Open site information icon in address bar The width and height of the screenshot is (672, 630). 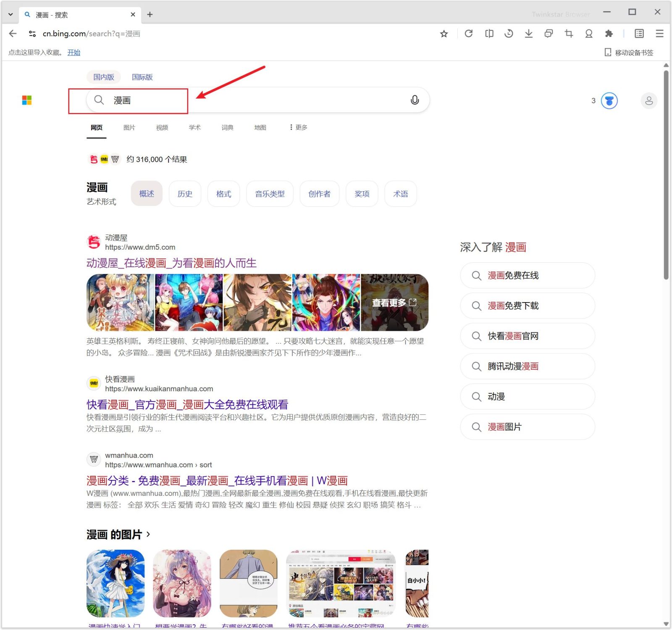pos(32,34)
